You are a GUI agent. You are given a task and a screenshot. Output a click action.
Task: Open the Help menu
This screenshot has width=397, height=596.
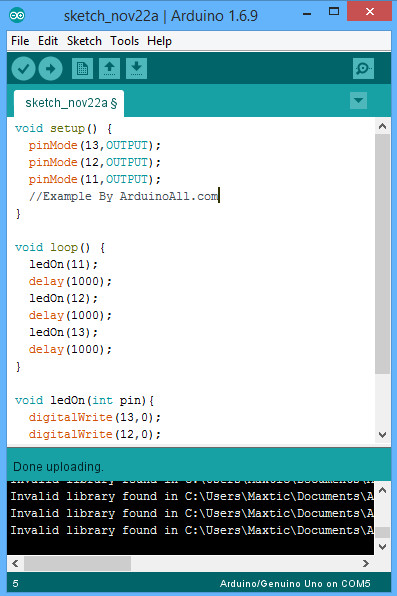(159, 41)
